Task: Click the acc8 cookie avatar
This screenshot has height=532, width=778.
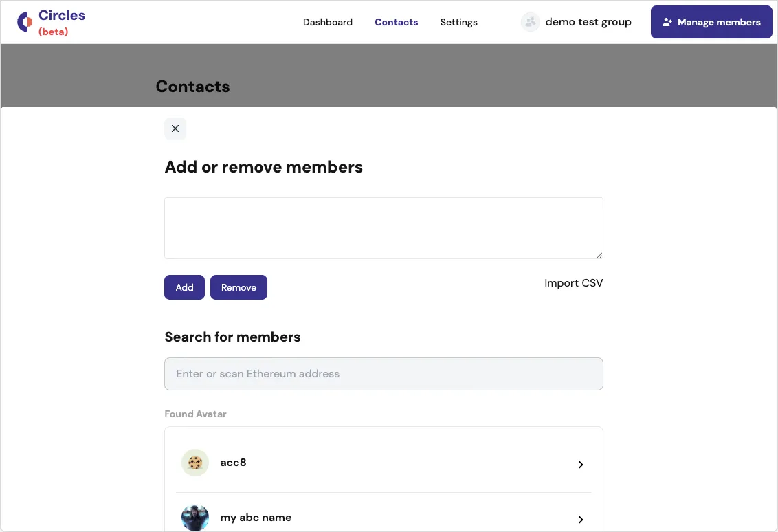Action: tap(195, 463)
